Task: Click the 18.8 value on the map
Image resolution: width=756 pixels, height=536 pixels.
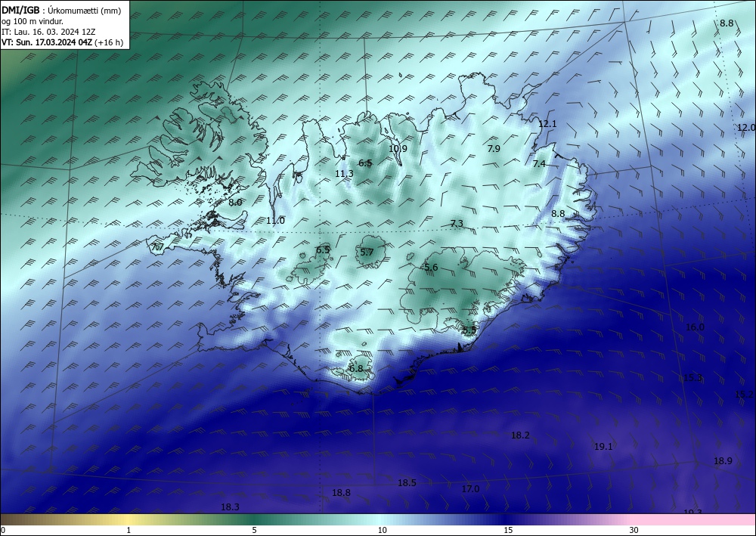Action: pyautogui.click(x=342, y=493)
